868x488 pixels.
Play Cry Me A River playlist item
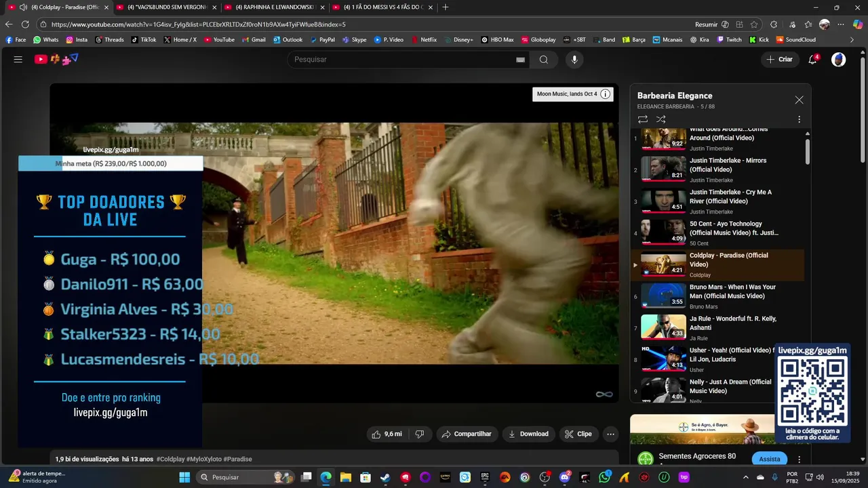[x=717, y=201]
